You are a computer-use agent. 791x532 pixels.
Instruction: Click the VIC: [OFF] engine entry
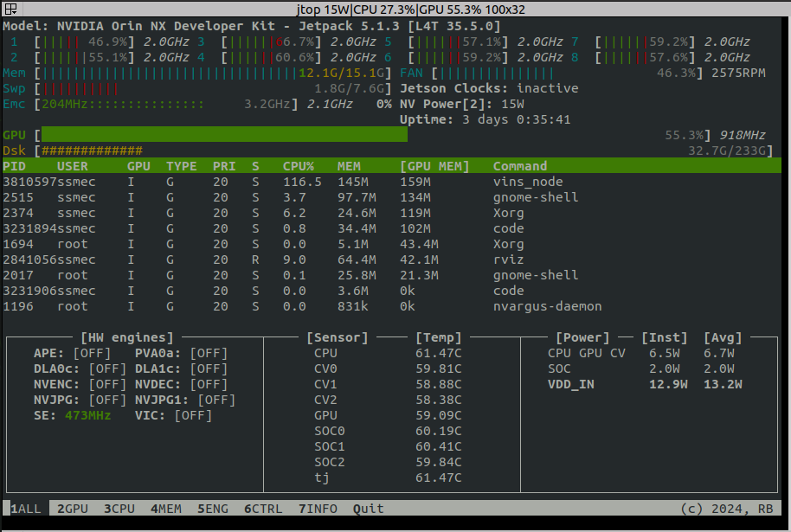click(173, 415)
